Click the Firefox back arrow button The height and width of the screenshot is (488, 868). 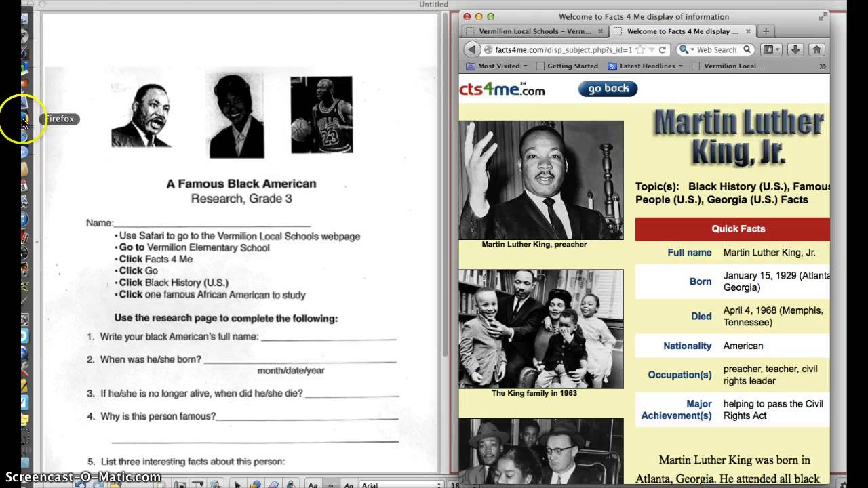coord(472,49)
